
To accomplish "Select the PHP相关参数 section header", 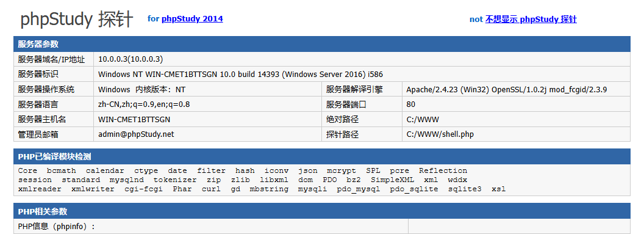I will pos(321,211).
